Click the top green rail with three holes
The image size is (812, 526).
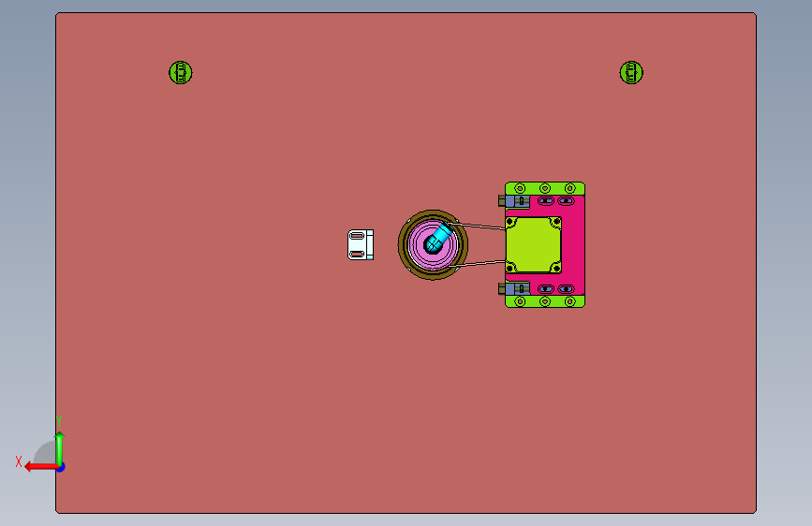pos(545,188)
